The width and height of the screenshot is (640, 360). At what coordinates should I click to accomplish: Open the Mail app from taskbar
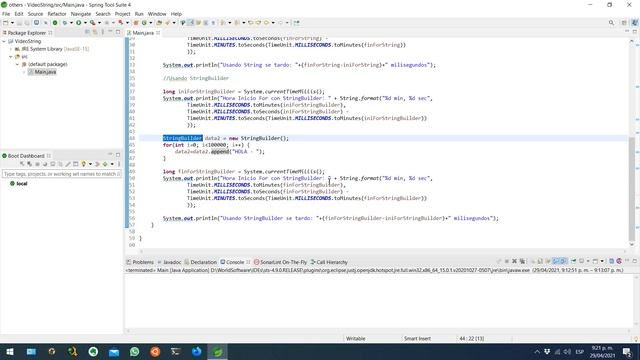(114, 351)
